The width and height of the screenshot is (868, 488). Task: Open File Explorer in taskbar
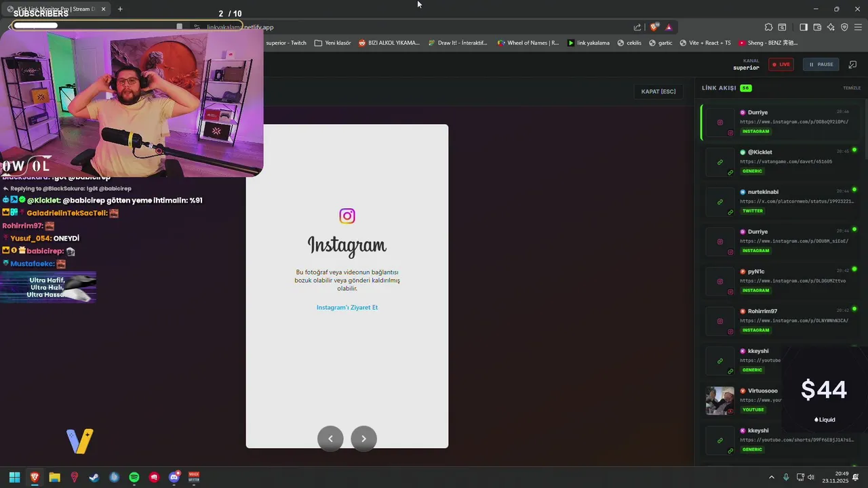[54, 477]
